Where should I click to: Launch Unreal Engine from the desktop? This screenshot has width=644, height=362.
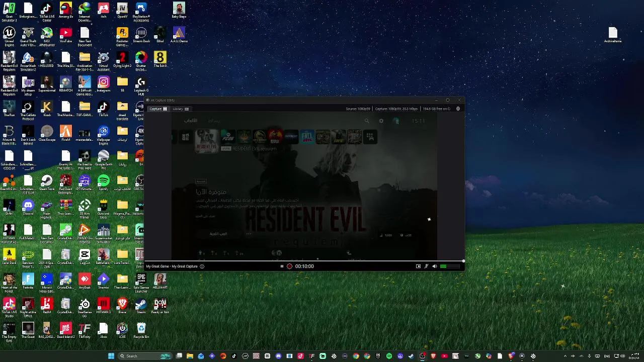click(x=9, y=37)
